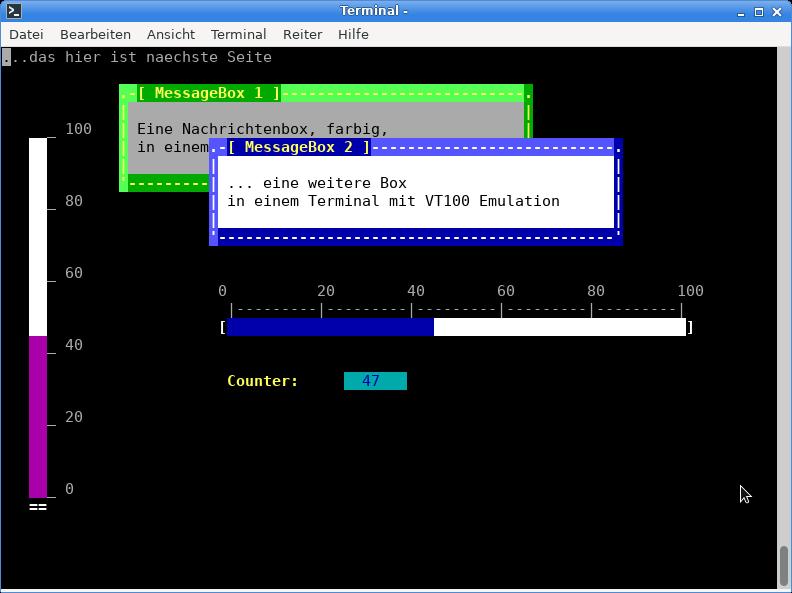The image size is (792, 593).
Task: Click the terminal icon in the title bar
Action: [x=13, y=11]
